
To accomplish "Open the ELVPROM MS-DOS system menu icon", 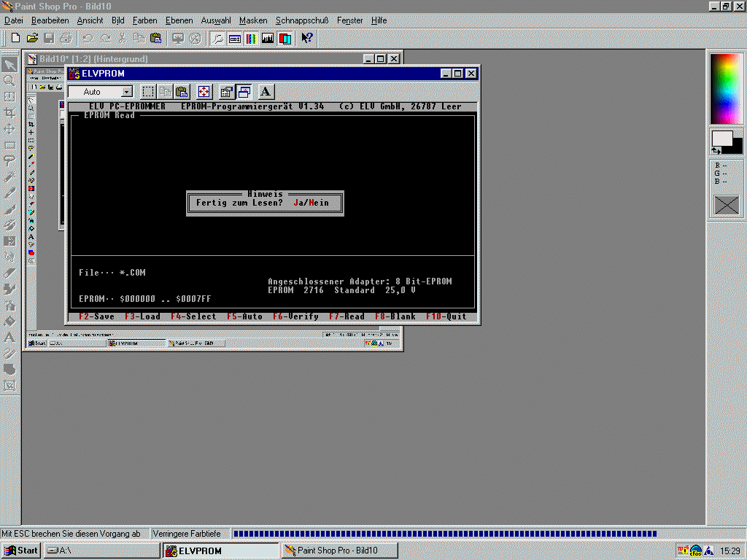I will tap(74, 74).
